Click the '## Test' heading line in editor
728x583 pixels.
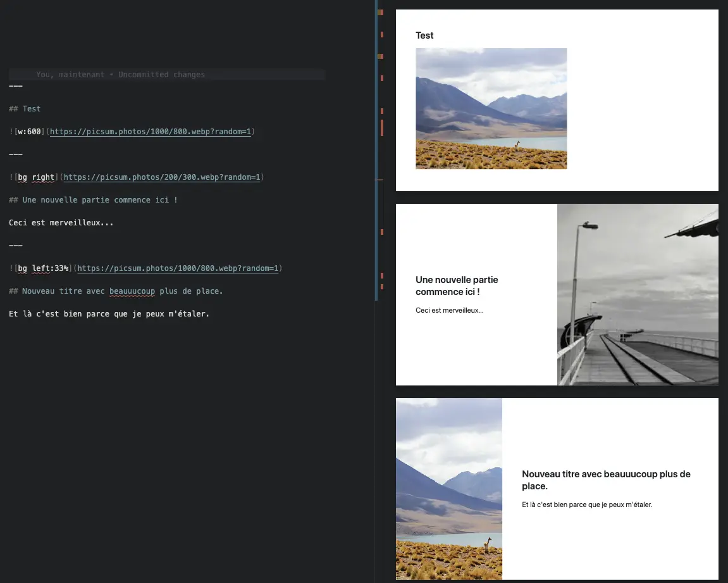[x=25, y=109]
